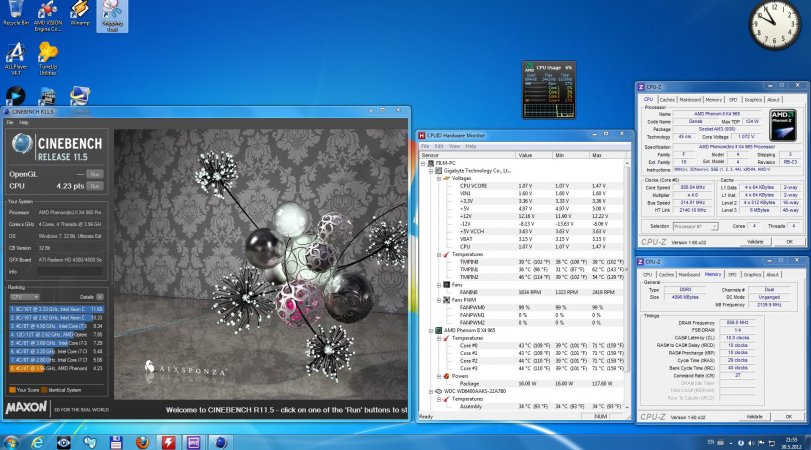The image size is (811, 450).
Task: Open the File menu in Cinebench
Action: click(10, 123)
